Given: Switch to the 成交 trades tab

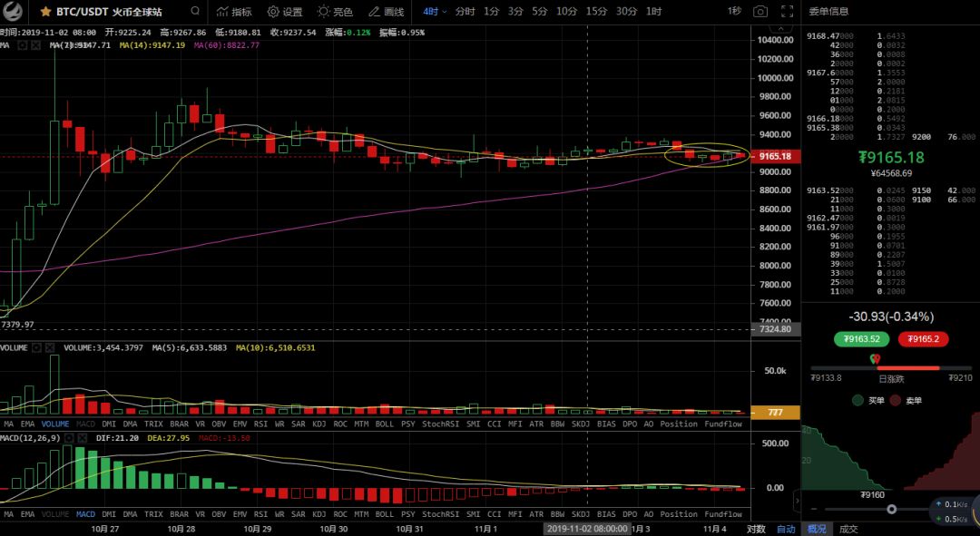Looking at the screenshot, I should tap(848, 529).
